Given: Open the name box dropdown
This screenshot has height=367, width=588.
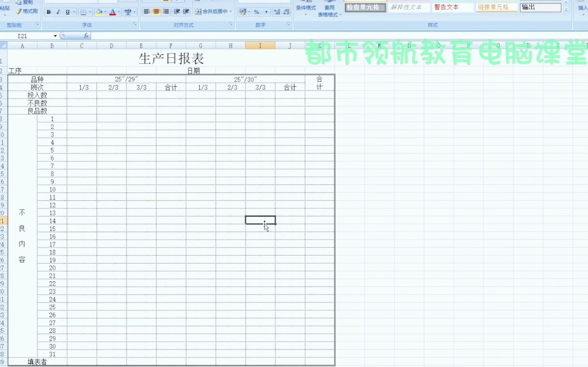Looking at the screenshot, I should click(x=55, y=36).
